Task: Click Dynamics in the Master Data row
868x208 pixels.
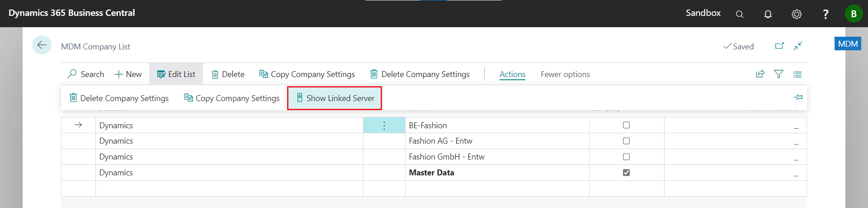Action: [116, 173]
